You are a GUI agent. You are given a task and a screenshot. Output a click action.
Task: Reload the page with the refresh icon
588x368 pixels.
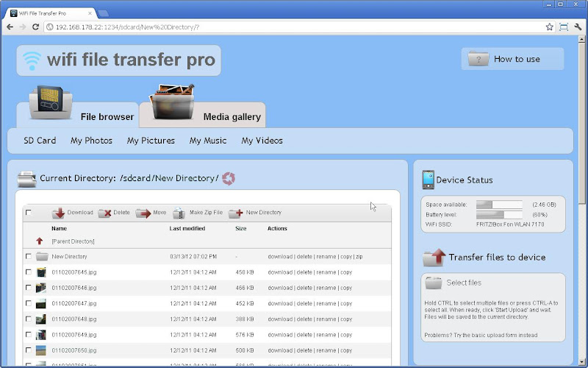click(35, 27)
